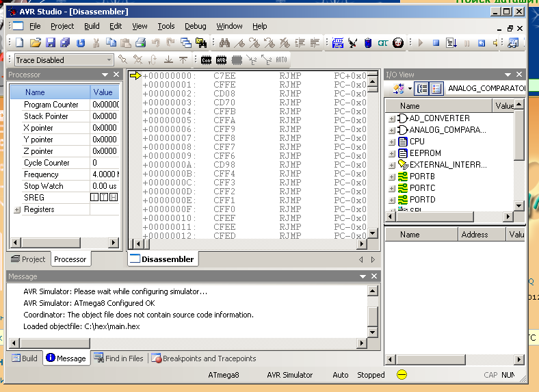Switch to the Project tab

coord(28,259)
